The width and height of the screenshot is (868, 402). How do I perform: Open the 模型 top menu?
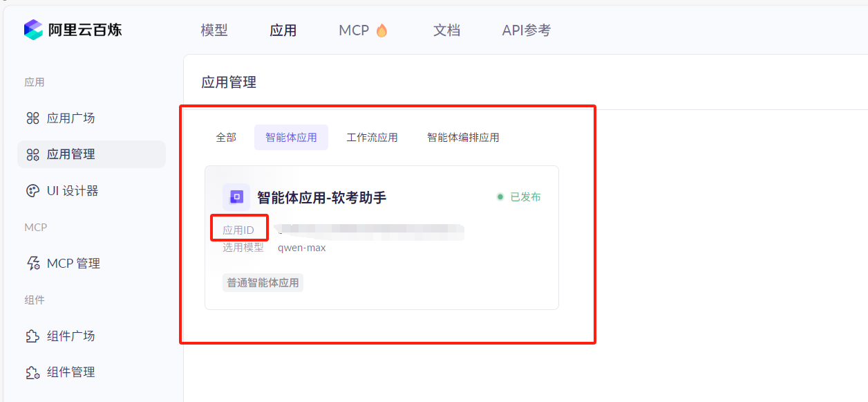214,30
